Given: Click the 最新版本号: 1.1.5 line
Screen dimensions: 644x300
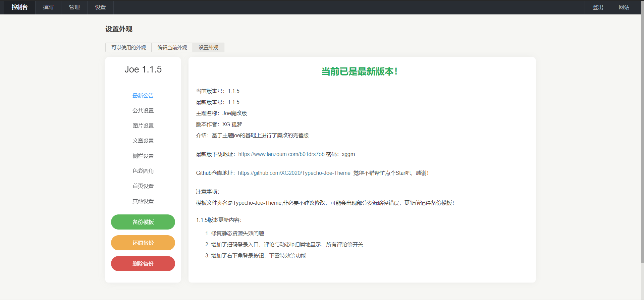Looking at the screenshot, I should (218, 102).
